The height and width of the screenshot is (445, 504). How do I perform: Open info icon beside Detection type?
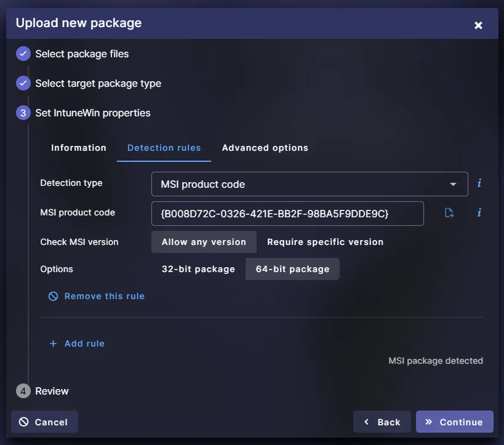pyautogui.click(x=479, y=183)
